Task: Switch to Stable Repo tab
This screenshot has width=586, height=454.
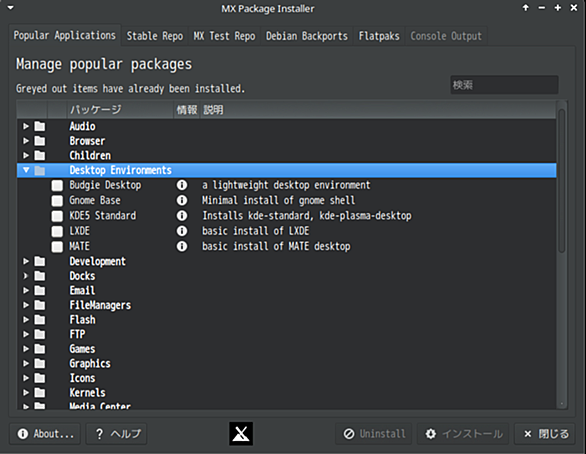Action: coord(155,36)
